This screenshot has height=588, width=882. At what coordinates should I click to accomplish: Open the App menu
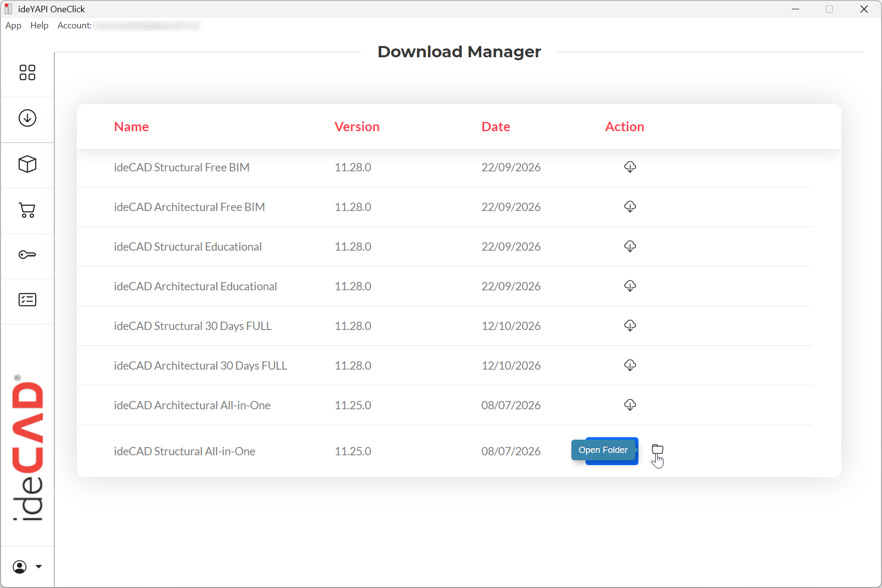pyautogui.click(x=13, y=25)
